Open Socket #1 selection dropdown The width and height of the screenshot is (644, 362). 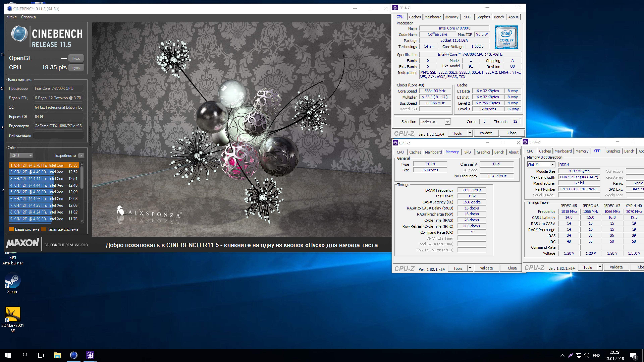click(x=435, y=122)
